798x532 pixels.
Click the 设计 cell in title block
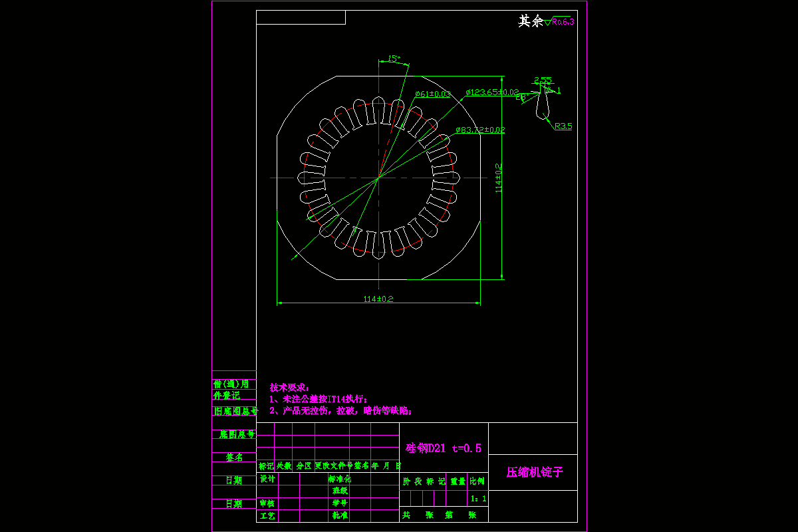point(267,479)
